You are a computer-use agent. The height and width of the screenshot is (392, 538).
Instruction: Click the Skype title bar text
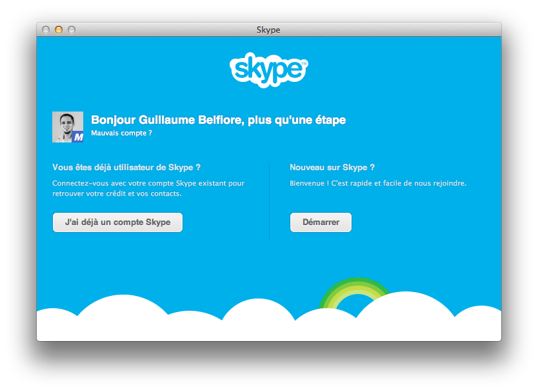(x=268, y=30)
